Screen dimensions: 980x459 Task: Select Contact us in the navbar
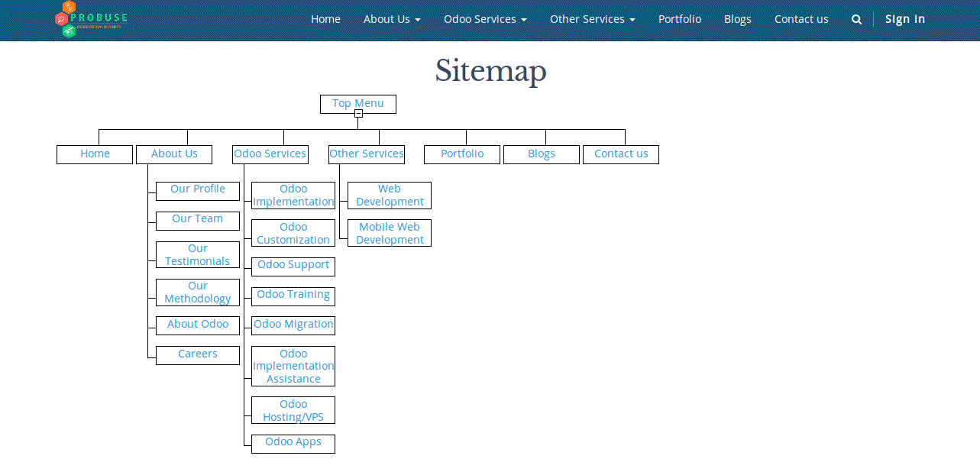coord(800,20)
